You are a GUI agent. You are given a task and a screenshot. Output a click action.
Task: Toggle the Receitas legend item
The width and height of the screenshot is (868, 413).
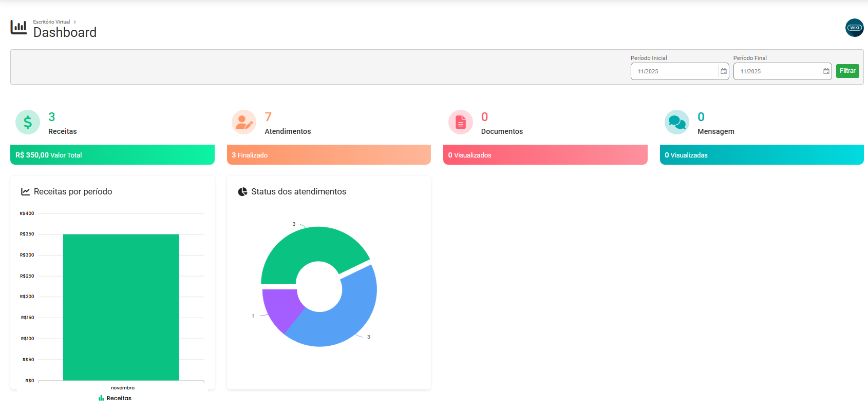point(115,398)
